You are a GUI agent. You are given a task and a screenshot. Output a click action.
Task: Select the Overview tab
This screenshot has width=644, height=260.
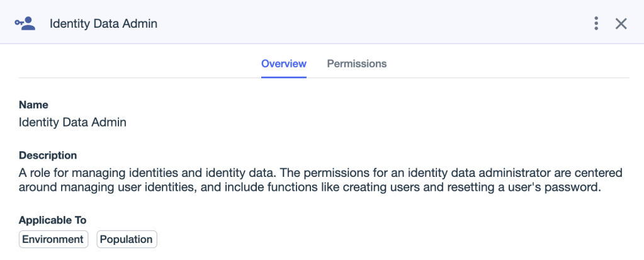[x=283, y=64]
